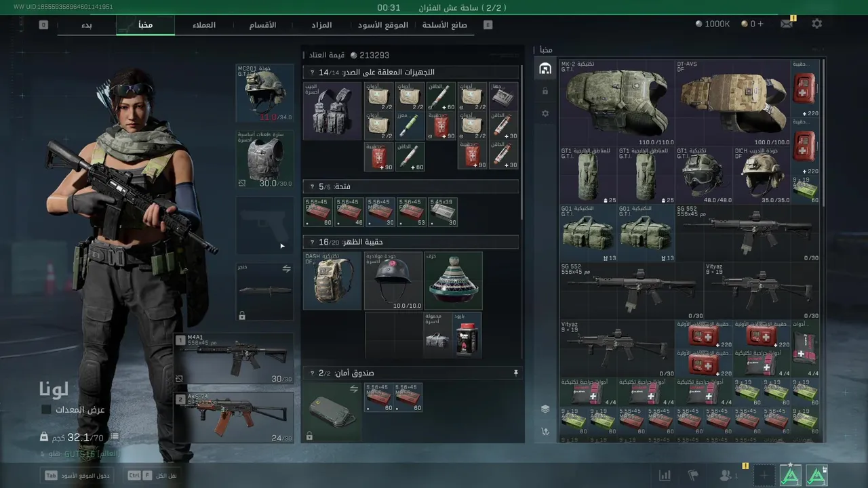Click the دخول الموقع الأسود Tab button

click(77, 476)
